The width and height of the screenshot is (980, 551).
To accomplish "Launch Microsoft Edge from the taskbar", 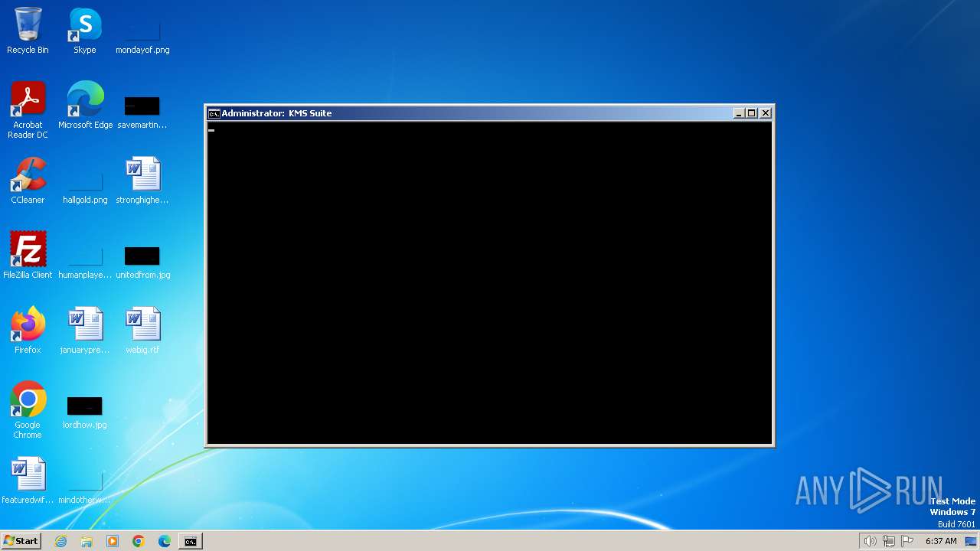I will (165, 541).
